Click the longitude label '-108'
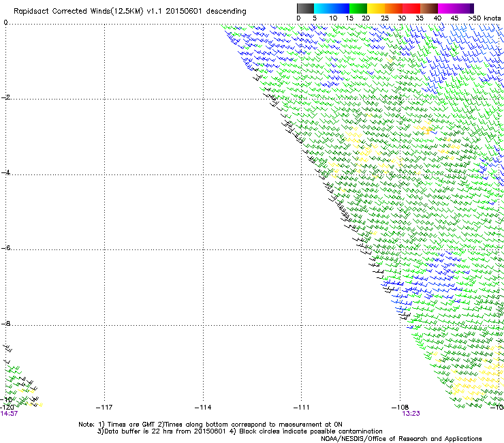This screenshot has width=504, height=443. (x=400, y=408)
